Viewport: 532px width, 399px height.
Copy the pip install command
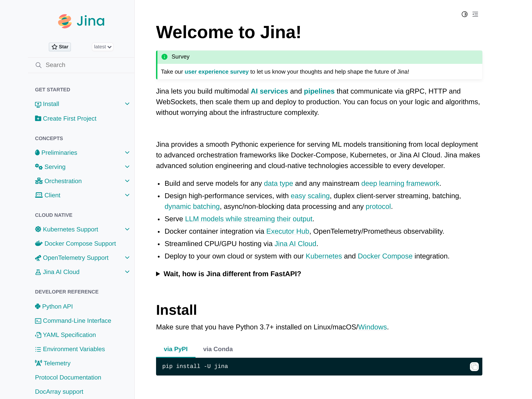tap(474, 367)
